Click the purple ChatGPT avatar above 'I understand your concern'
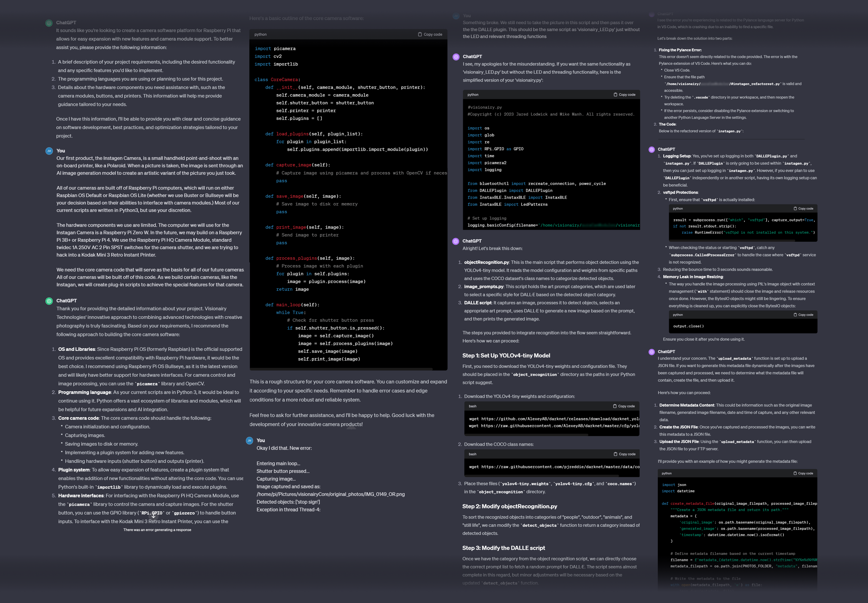The width and height of the screenshot is (868, 603). click(651, 352)
